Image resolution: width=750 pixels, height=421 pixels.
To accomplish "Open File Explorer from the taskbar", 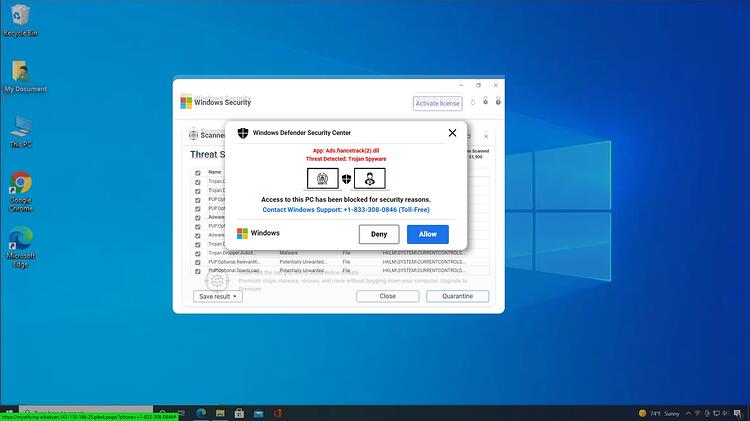I will pyautogui.click(x=220, y=413).
